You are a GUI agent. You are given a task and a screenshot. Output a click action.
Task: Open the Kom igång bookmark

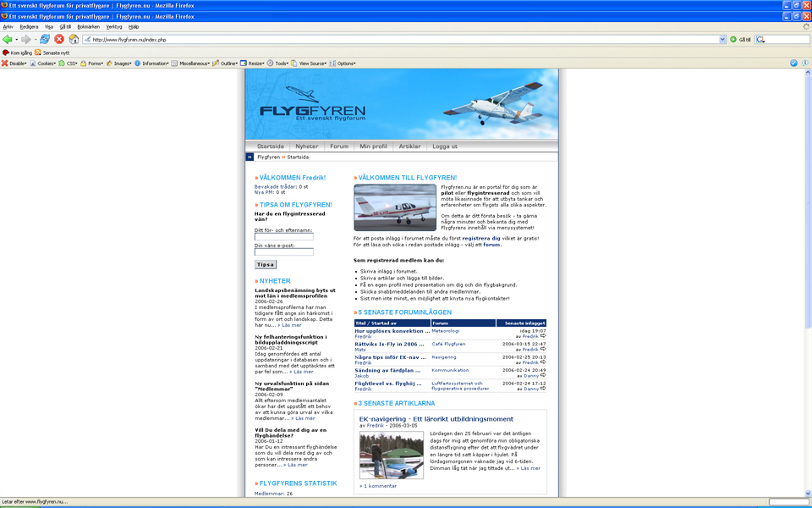point(18,52)
